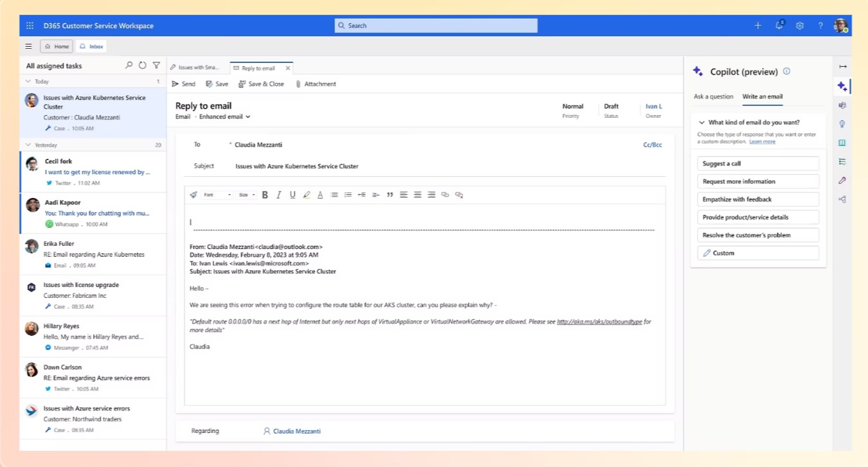868x467 pixels.
Task: Open the font color picker
Action: click(x=320, y=195)
